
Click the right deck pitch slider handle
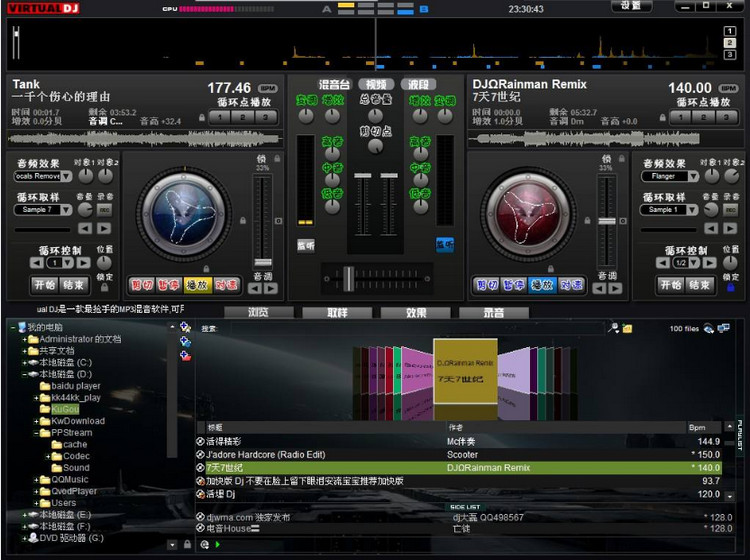click(607, 221)
